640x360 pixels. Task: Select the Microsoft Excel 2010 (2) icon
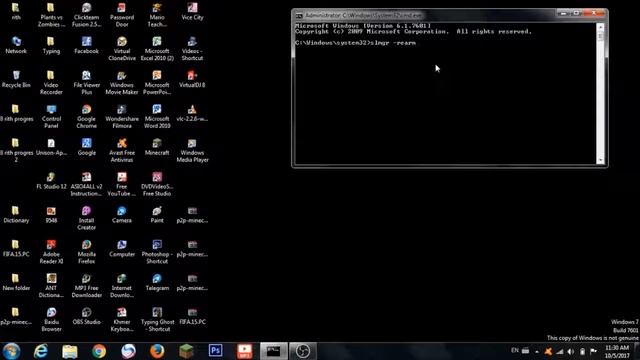[157, 49]
